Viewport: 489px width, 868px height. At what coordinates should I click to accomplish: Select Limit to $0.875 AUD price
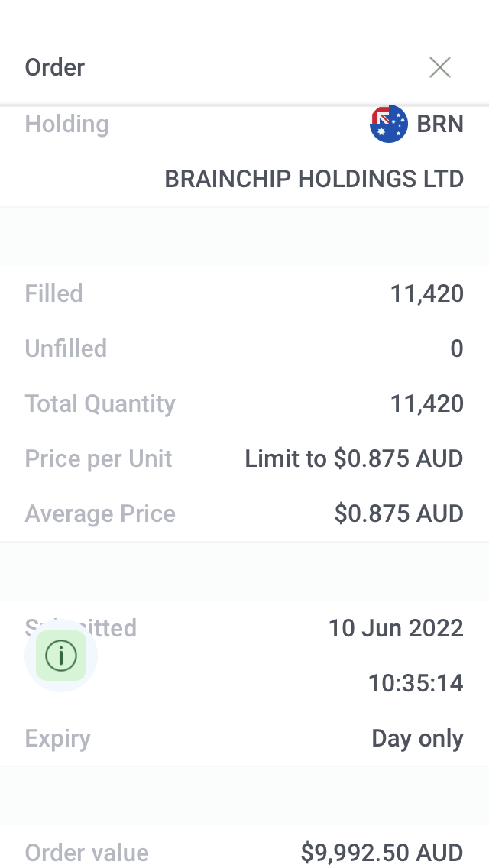(354, 458)
